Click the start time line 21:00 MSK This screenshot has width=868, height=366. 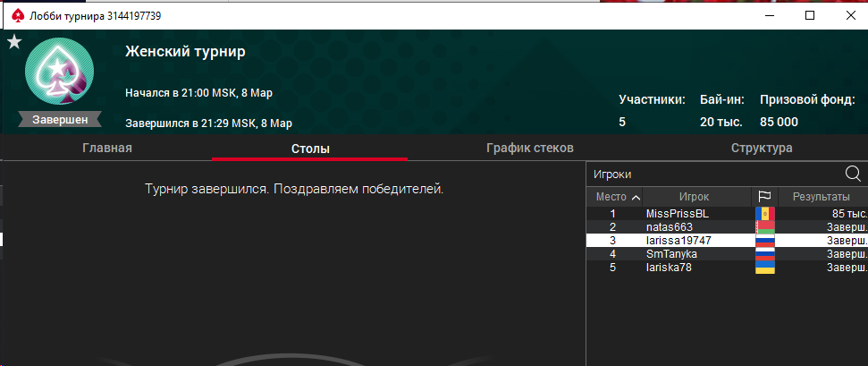point(198,92)
